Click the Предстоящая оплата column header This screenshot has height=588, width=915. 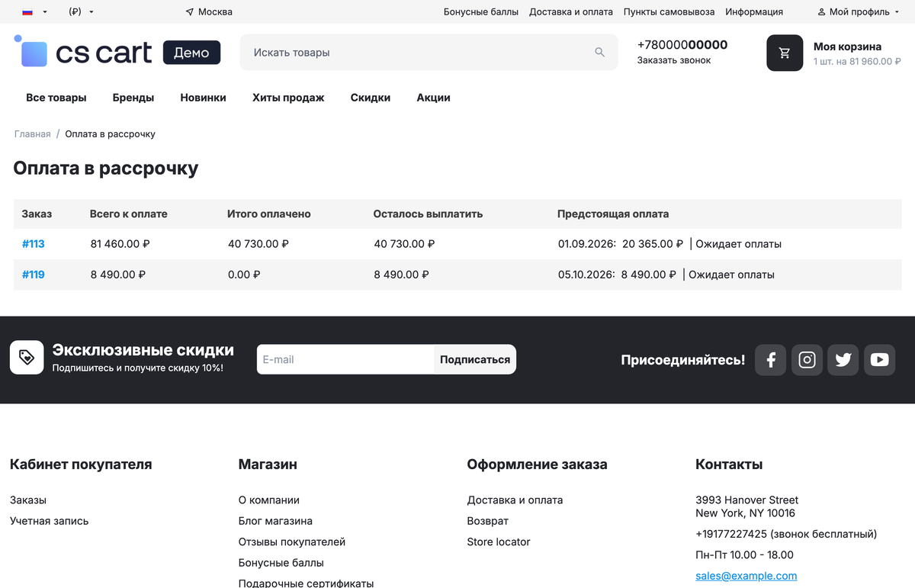pyautogui.click(x=613, y=214)
